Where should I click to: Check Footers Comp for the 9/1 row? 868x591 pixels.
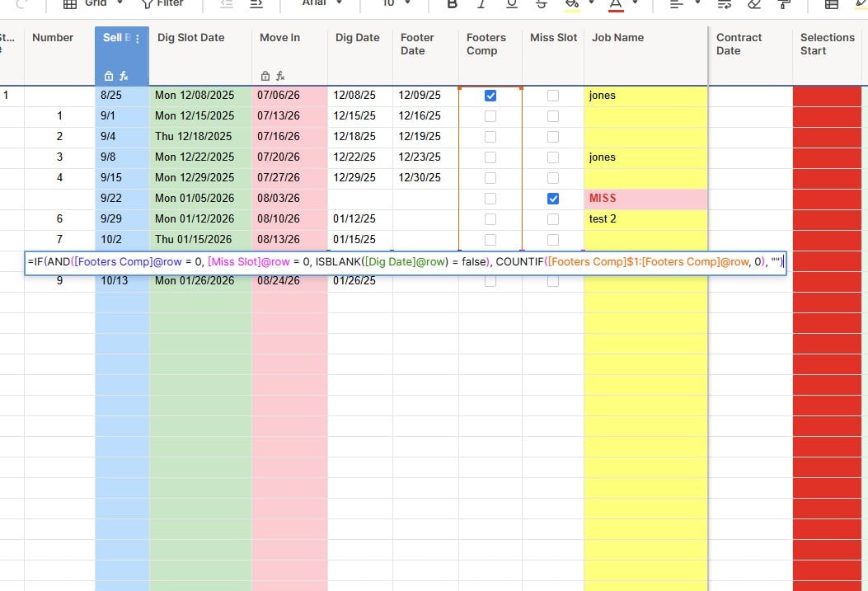[490, 116]
